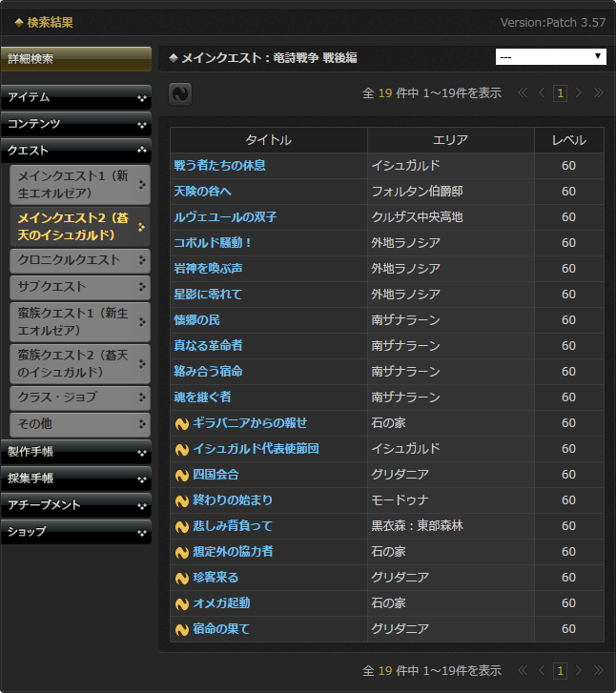The width and height of the screenshot is (616, 693).
Task: Open the 戦う者たちの休息 quest link
Action: click(219, 166)
